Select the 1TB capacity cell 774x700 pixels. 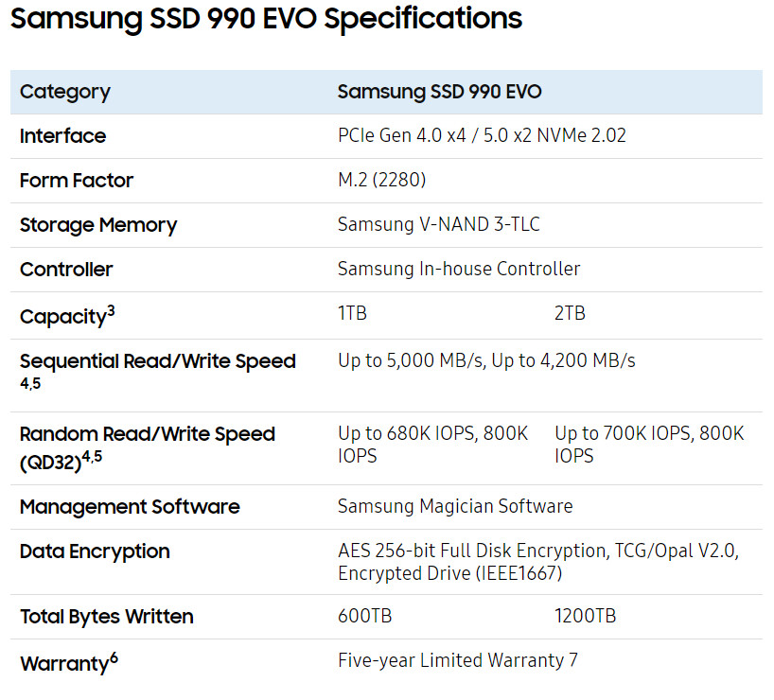coord(352,313)
